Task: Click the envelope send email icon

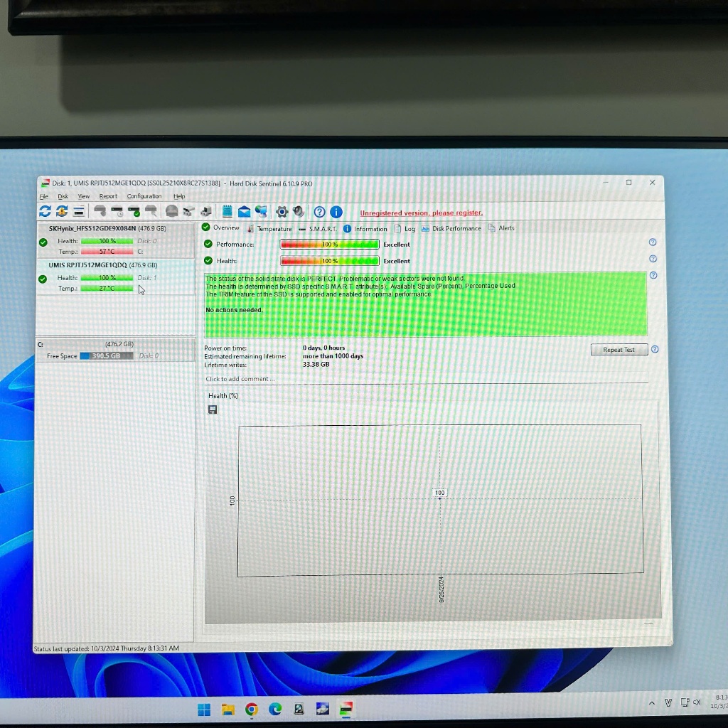Action: [x=244, y=211]
